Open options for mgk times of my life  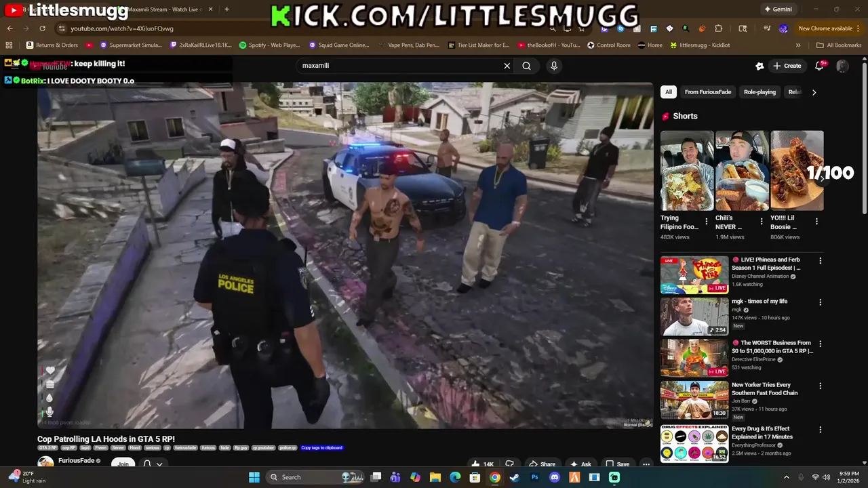(x=820, y=302)
